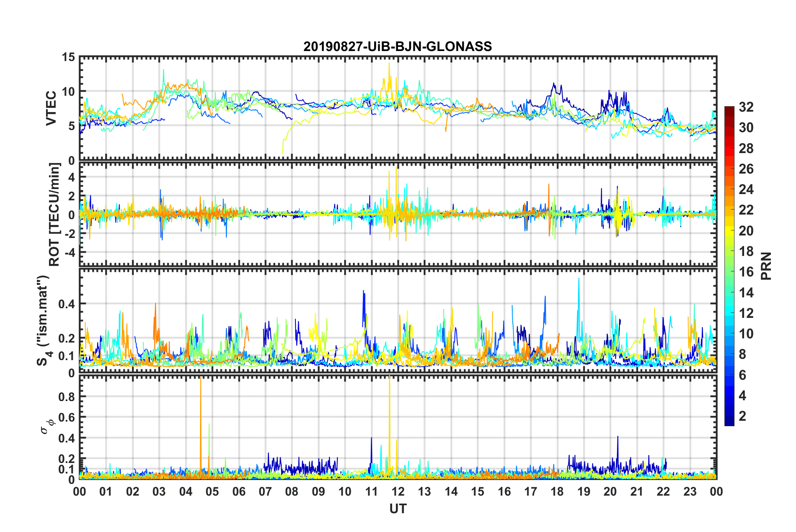The image size is (796, 532).
Task: Click the x-axis tick label 10
Action: 345,491
